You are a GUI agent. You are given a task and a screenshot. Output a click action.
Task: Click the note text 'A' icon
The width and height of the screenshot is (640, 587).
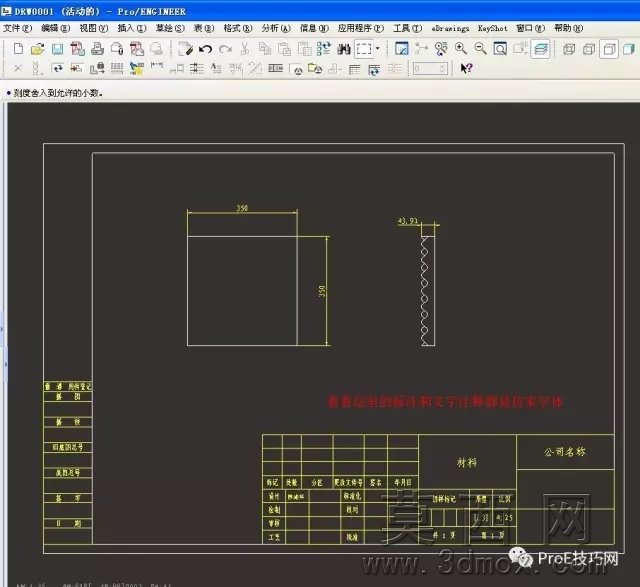click(216, 68)
